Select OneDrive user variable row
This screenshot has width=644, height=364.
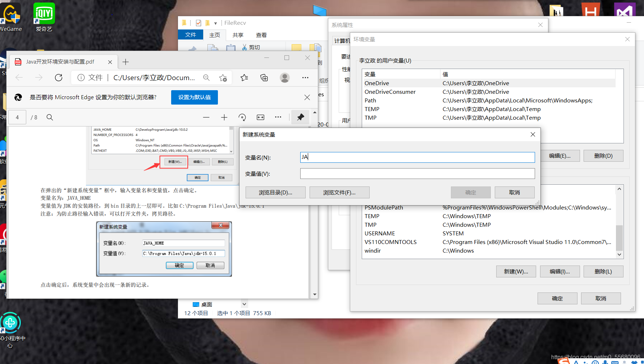pyautogui.click(x=489, y=83)
